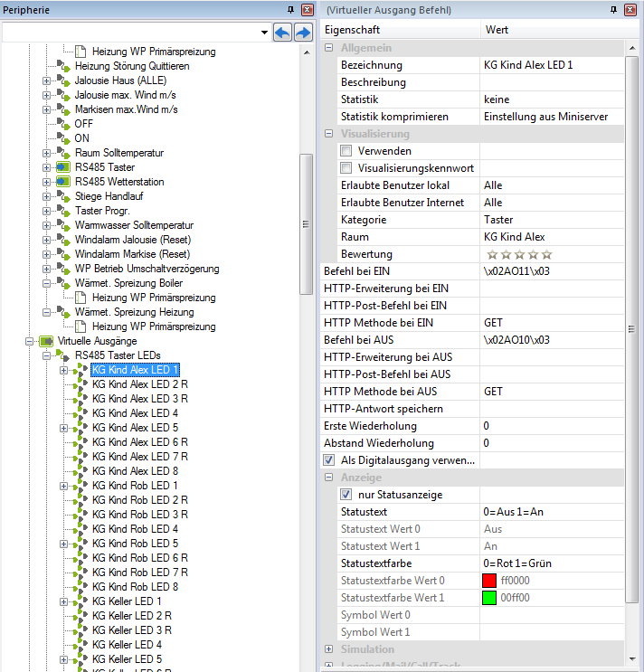Pin the Virtueller Ausgang Befehl panel
The image size is (644, 672).
point(613,9)
